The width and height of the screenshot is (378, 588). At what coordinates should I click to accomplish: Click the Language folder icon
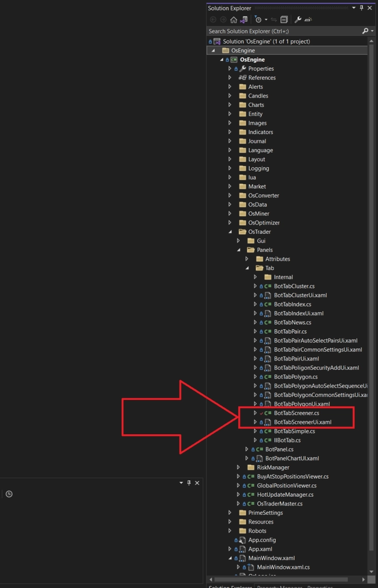[243, 150]
